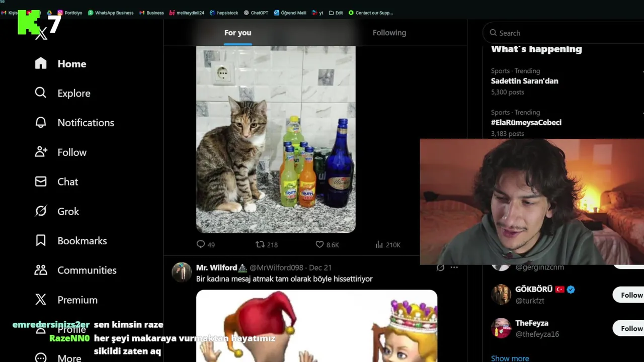This screenshot has width=644, height=362.
Task: Open the yt bookmark
Action: click(x=317, y=13)
